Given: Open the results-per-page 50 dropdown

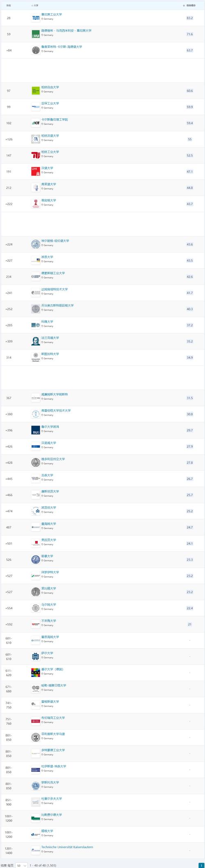Looking at the screenshot, I should click(x=22, y=864).
